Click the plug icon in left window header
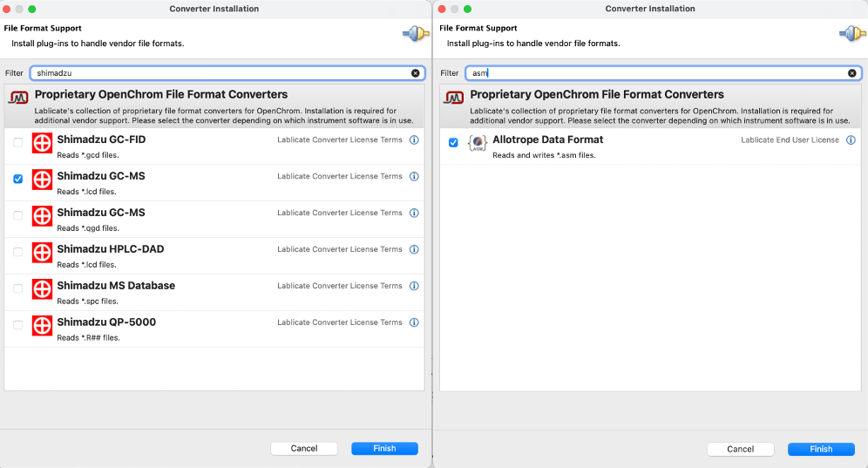 [x=416, y=34]
